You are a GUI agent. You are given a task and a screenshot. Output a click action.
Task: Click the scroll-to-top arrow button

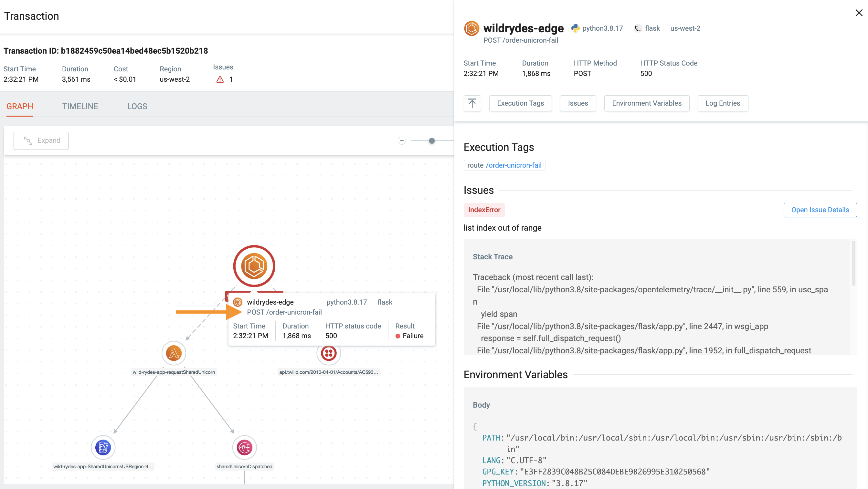(472, 103)
